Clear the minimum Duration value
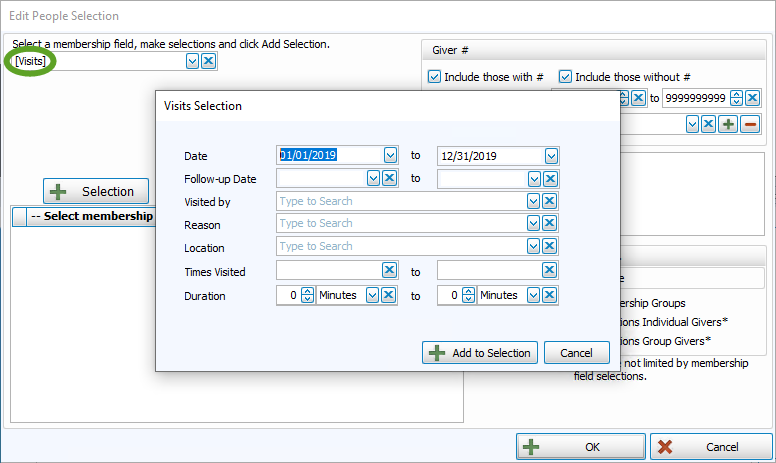Viewport: 776px width, 463px height. 390,295
